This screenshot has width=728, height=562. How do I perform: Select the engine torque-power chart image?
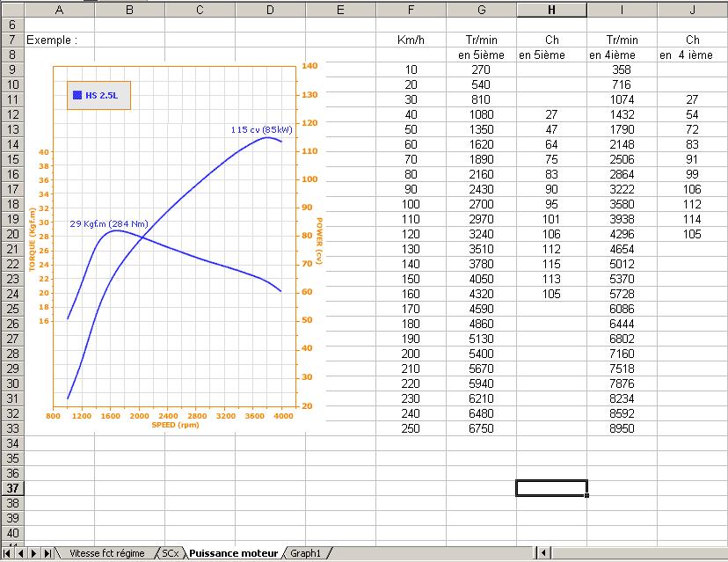click(x=176, y=264)
